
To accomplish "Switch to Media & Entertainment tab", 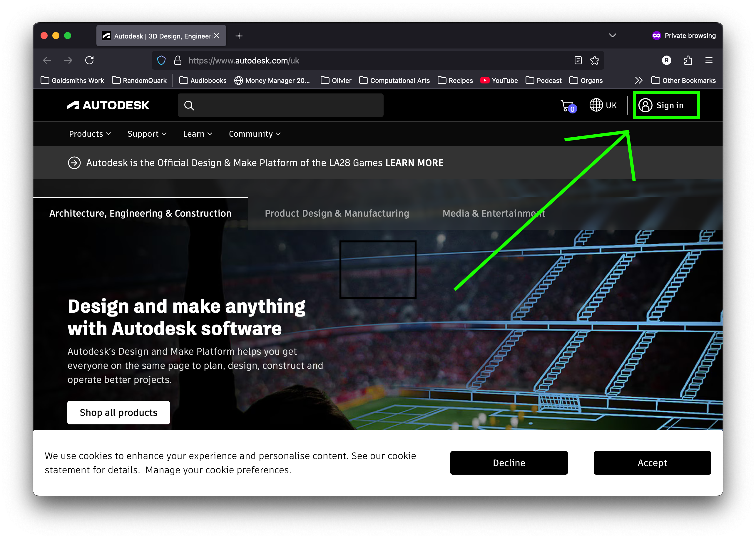I will coord(494,213).
